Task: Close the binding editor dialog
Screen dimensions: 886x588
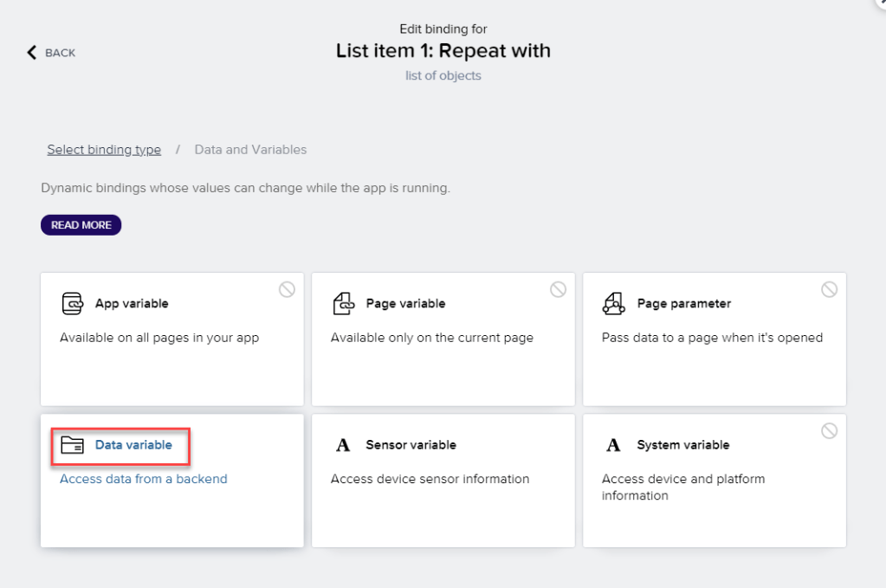Action: pos(880,3)
